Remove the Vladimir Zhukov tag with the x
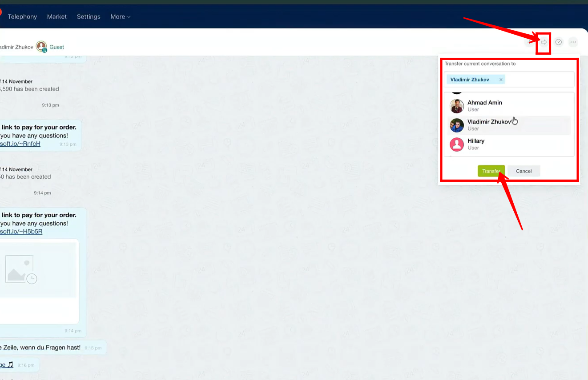The height and width of the screenshot is (380, 588). pos(501,80)
